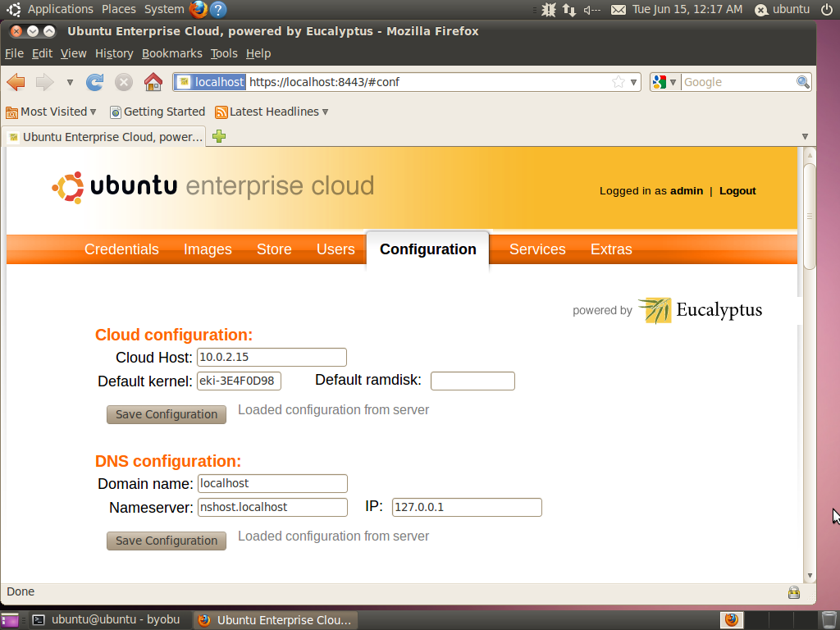Open the History menu
The image size is (840, 630).
(x=114, y=53)
